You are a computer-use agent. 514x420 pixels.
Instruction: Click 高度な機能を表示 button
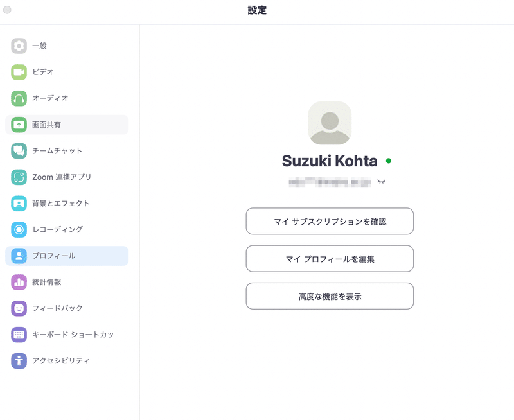pos(330,296)
